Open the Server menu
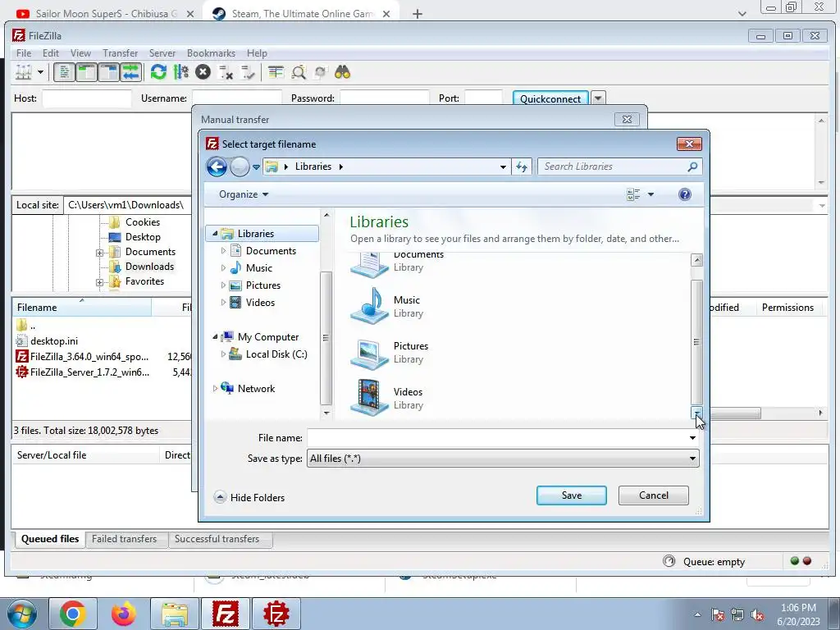The height and width of the screenshot is (630, 840). click(162, 53)
